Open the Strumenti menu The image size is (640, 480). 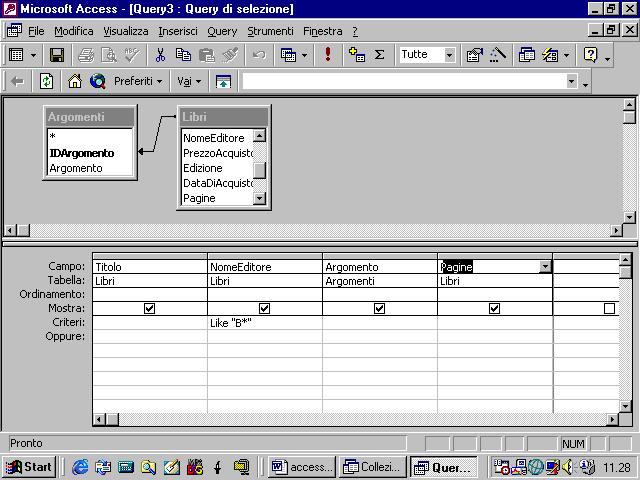pyautogui.click(x=270, y=31)
